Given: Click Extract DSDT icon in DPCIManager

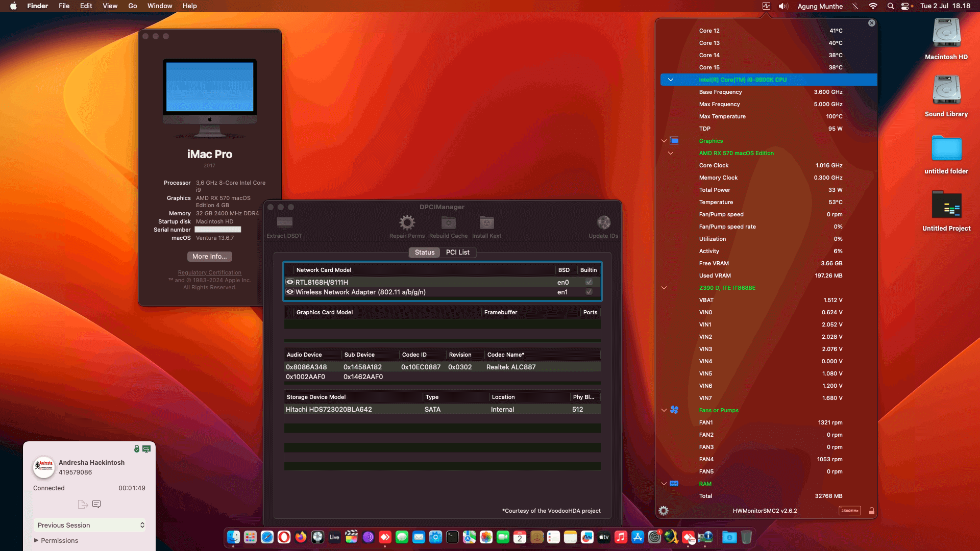Looking at the screenshot, I should tap(284, 222).
